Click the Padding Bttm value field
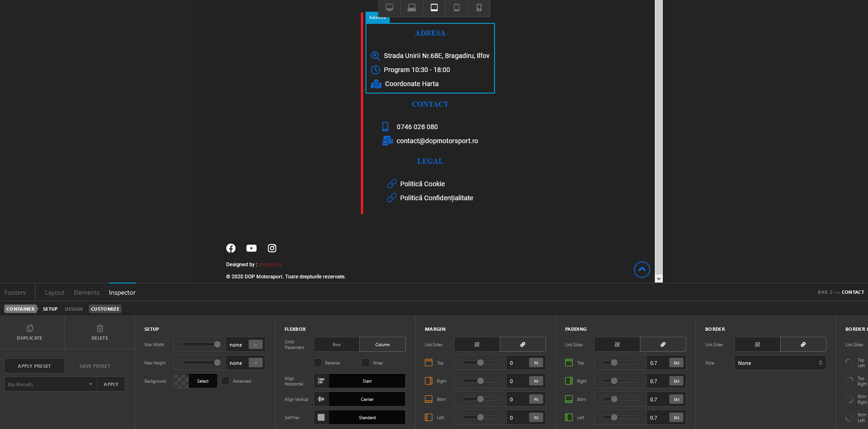Viewport: 868px width, 429px height. point(658,399)
